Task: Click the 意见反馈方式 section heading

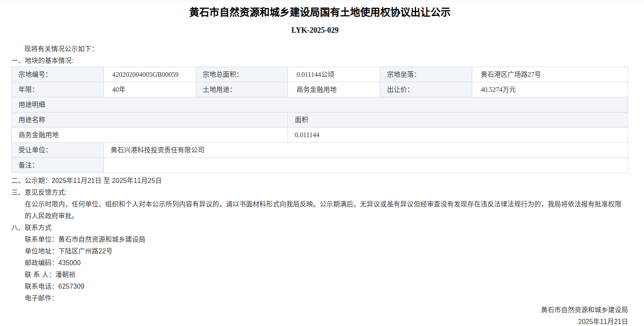Action: [x=39, y=193]
